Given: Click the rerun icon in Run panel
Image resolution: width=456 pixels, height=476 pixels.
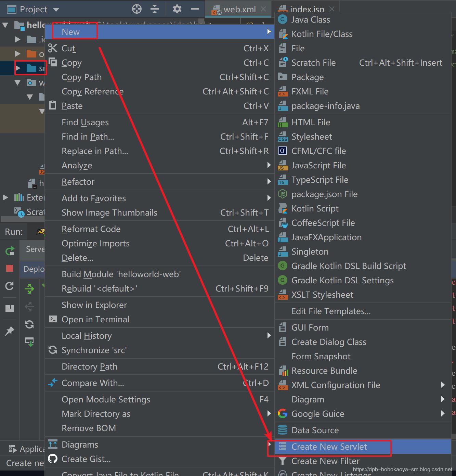Looking at the screenshot, I should [x=10, y=251].
